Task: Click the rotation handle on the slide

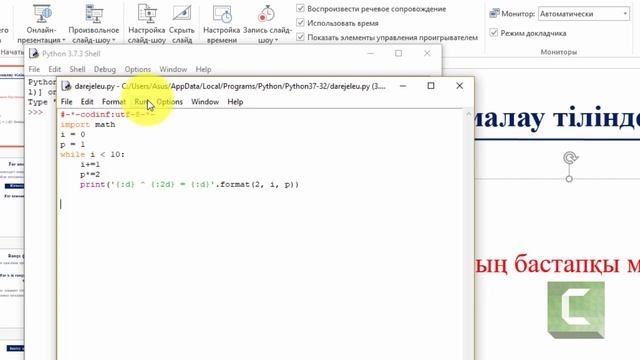Action: point(570,158)
